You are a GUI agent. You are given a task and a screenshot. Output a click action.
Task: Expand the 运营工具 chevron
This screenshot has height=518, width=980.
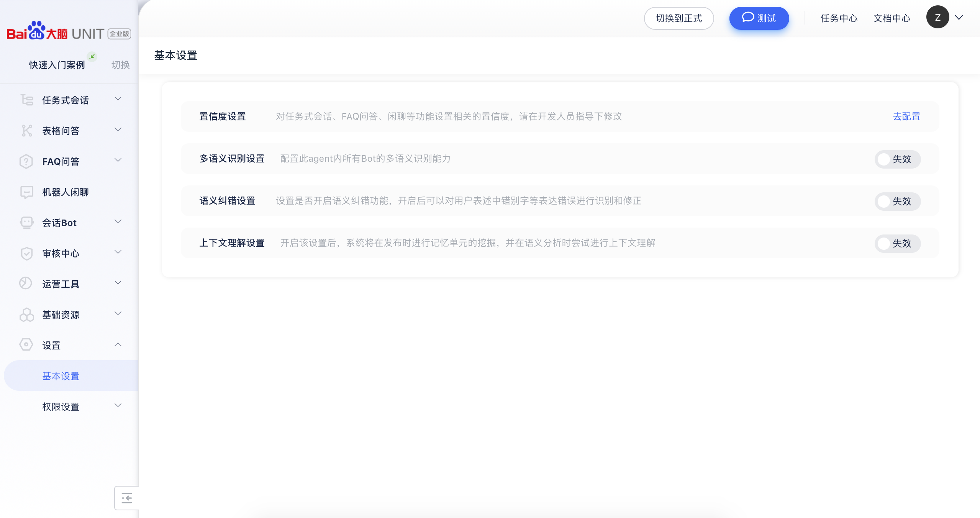(x=118, y=283)
